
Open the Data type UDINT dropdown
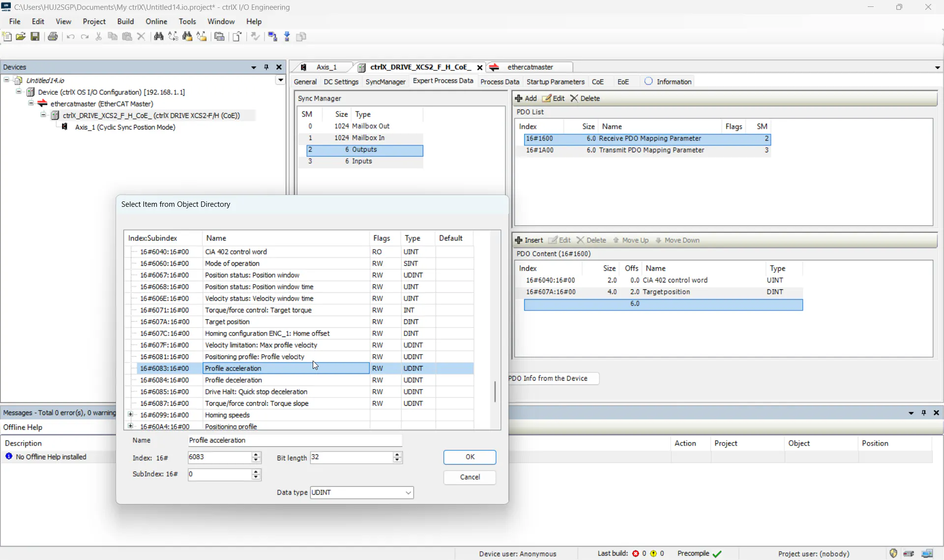click(x=408, y=493)
